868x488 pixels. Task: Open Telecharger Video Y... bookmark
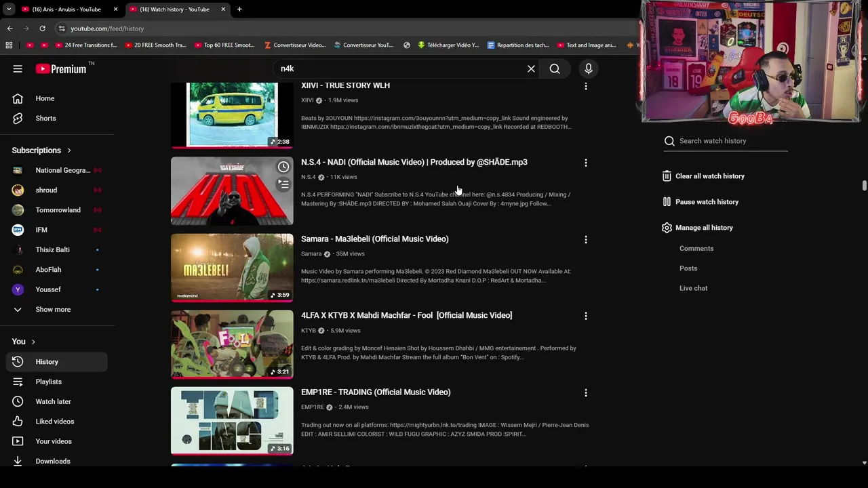[448, 45]
